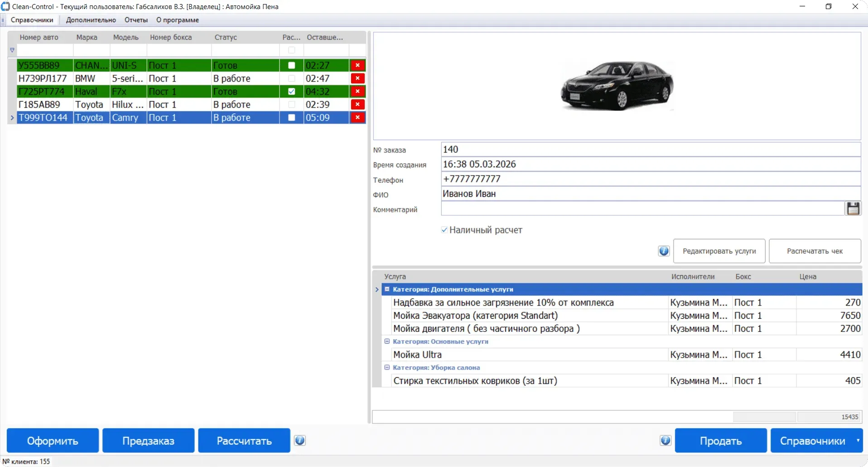Click red X on Toyota Camry row
This screenshot has width=868, height=467.
tap(357, 118)
